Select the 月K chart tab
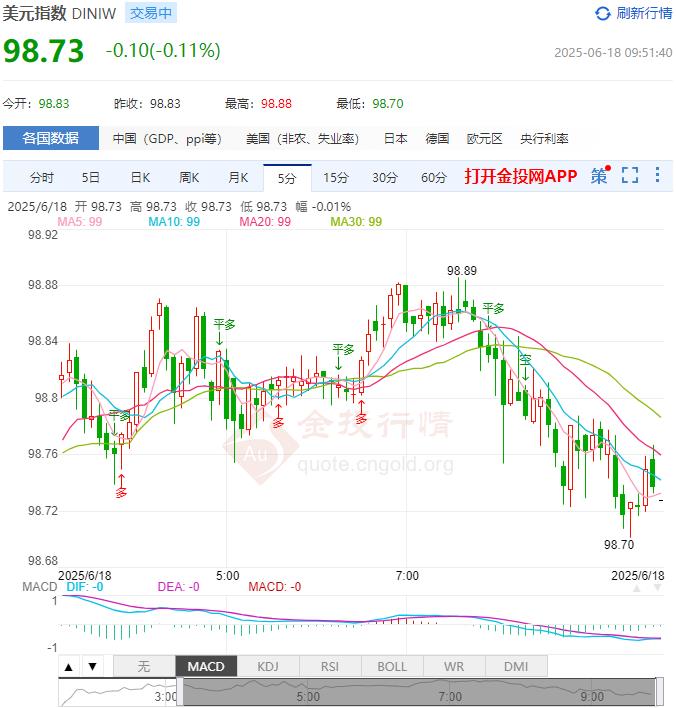The image size is (676, 708). (238, 177)
